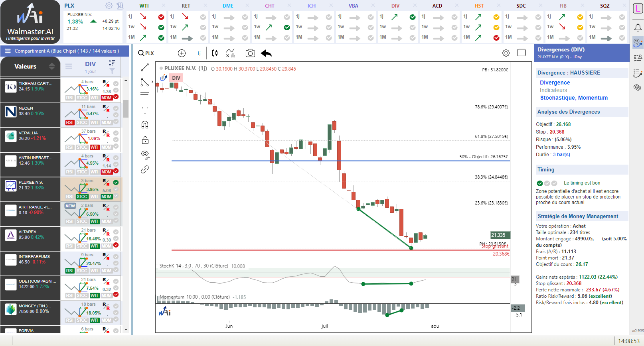Viewport: 644px width, 346px height.
Task: Toggle the MOM tag on TIKEHAU row
Action: 107,98
